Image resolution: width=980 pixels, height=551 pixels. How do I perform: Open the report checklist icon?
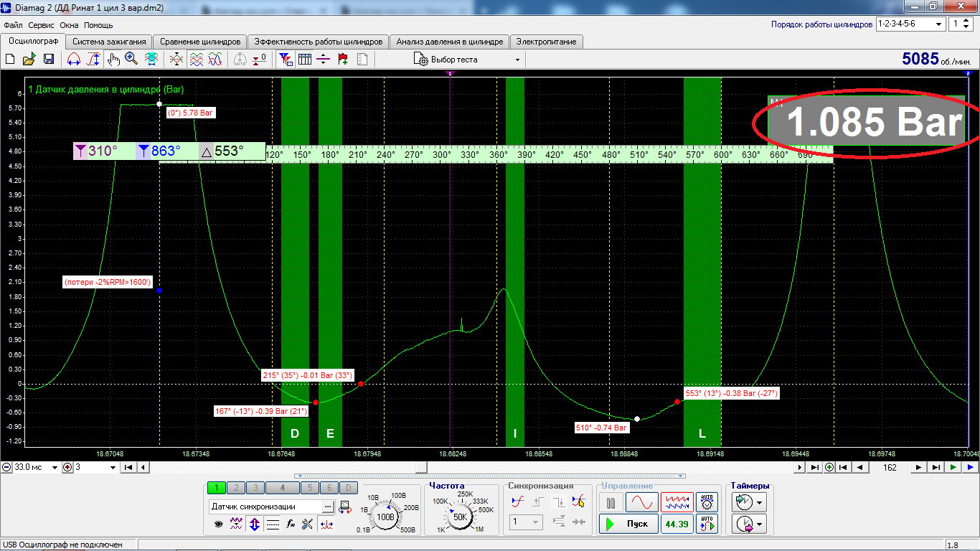(x=362, y=60)
